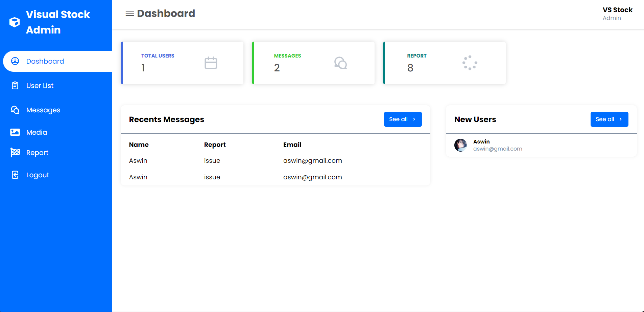The image size is (644, 312).
Task: Click the chevron arrow on Recents Messages See all
Action: coord(414,119)
